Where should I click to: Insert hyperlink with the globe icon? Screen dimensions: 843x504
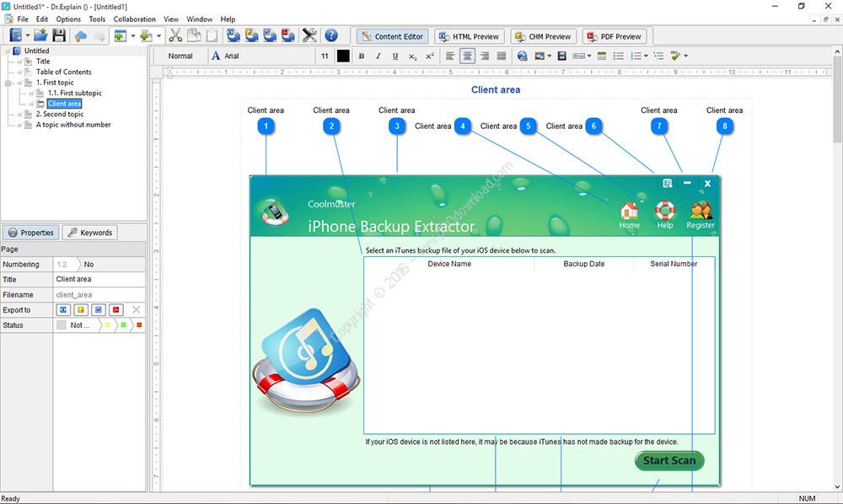522,56
